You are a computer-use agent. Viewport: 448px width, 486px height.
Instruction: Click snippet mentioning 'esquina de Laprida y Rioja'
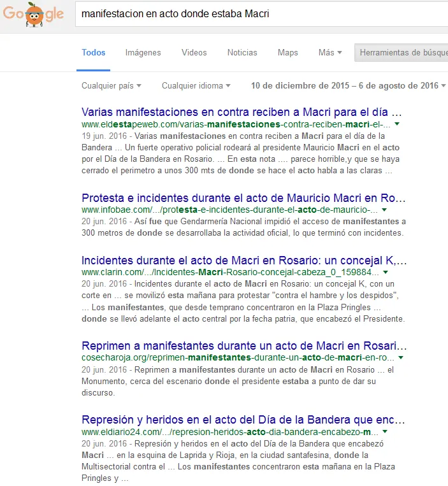coord(225,455)
